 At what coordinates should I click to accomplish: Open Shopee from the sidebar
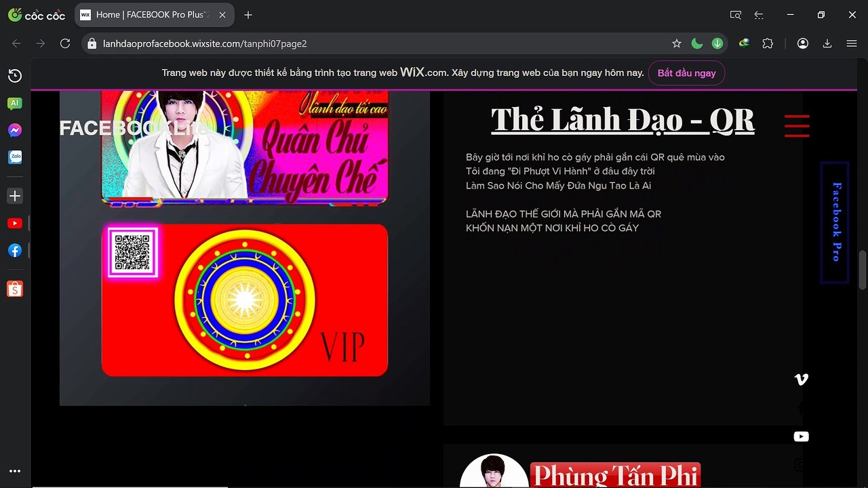pyautogui.click(x=15, y=289)
